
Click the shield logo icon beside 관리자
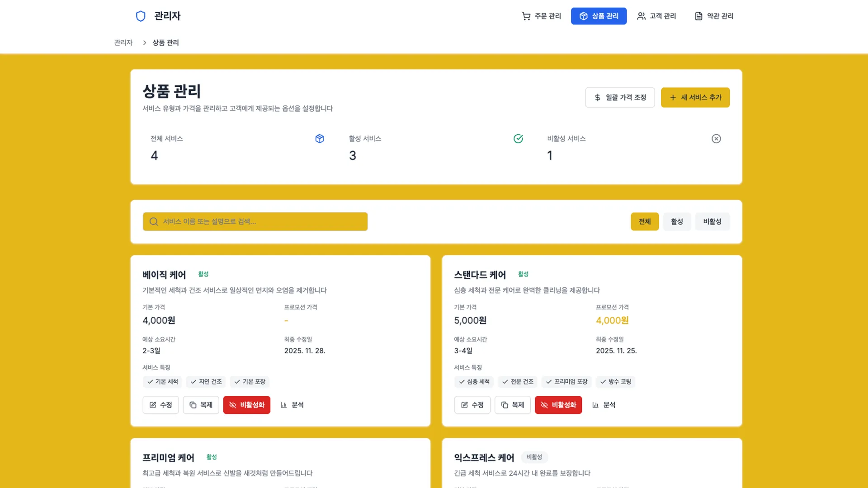coord(141,16)
